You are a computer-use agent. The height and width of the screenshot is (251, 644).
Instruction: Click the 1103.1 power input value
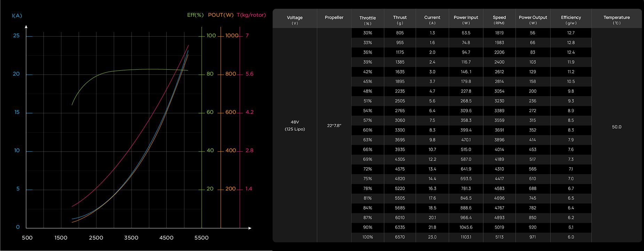click(466, 237)
